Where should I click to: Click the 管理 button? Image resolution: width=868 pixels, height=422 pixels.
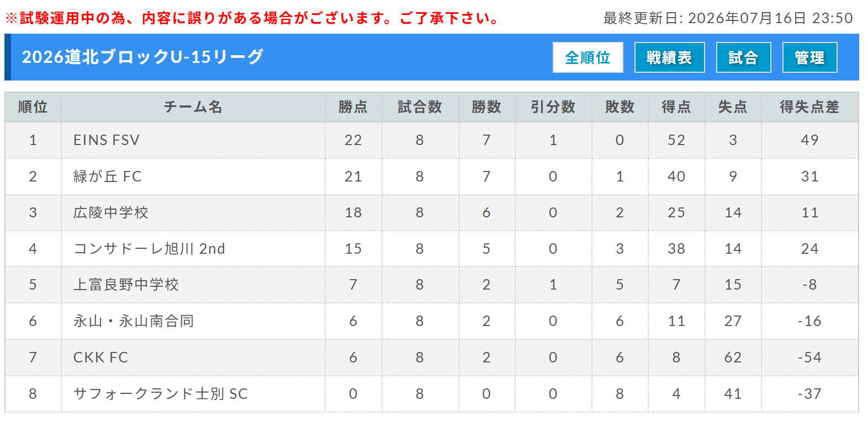(809, 57)
